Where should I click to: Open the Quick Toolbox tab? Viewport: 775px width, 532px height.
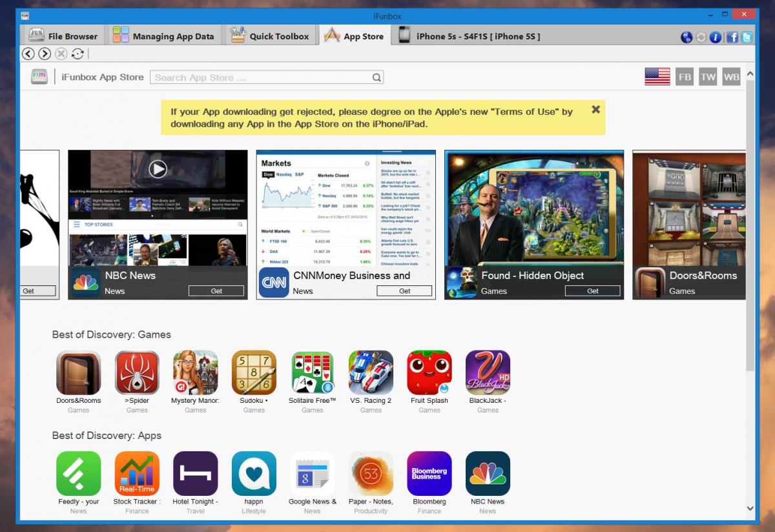[270, 36]
